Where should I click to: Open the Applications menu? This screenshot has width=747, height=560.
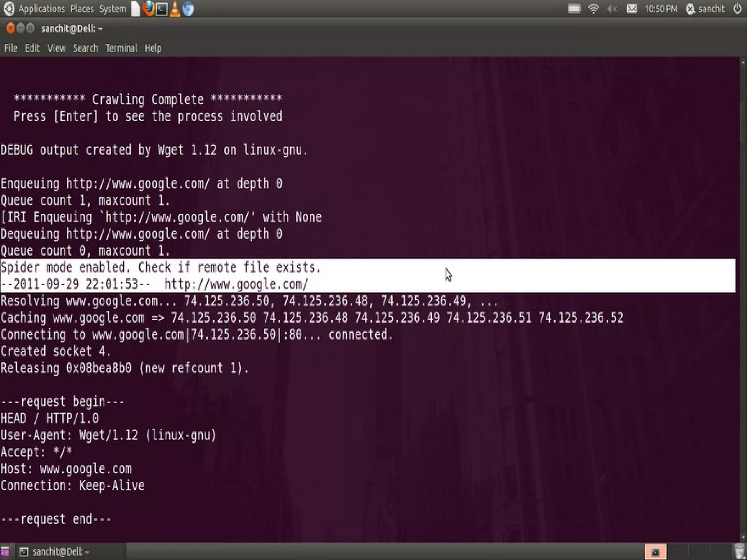pos(41,9)
